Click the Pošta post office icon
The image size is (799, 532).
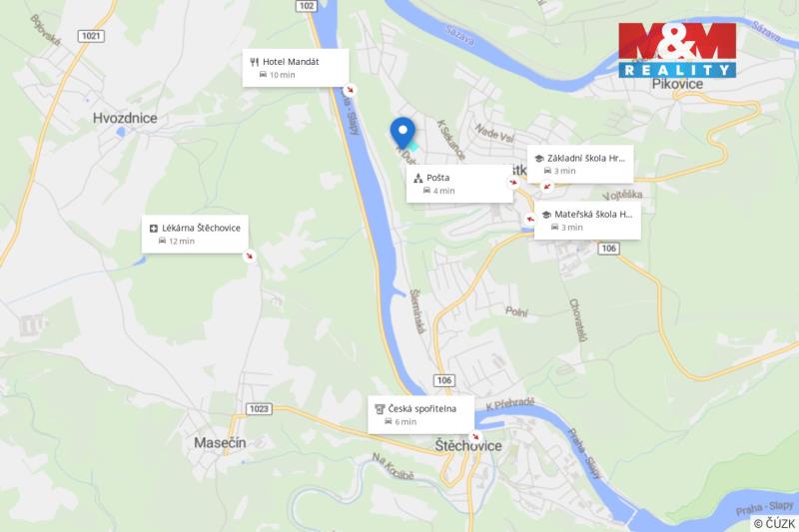pyautogui.click(x=418, y=179)
